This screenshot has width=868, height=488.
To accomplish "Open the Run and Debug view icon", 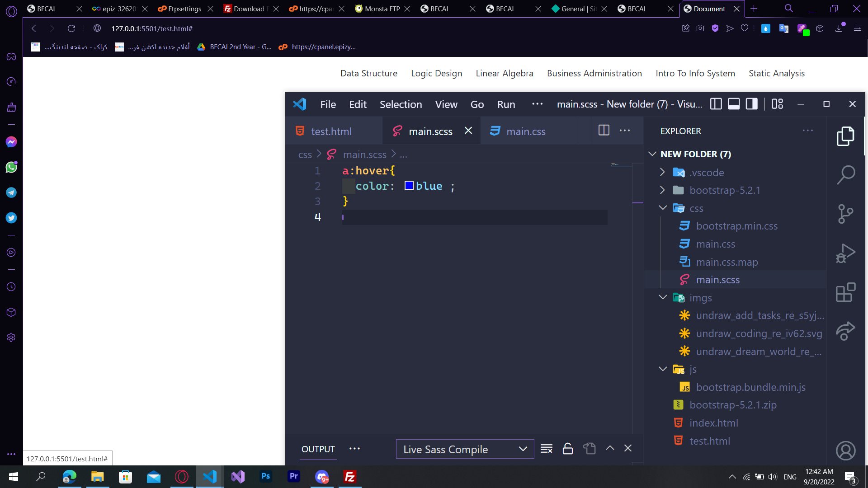I will pos(845,253).
